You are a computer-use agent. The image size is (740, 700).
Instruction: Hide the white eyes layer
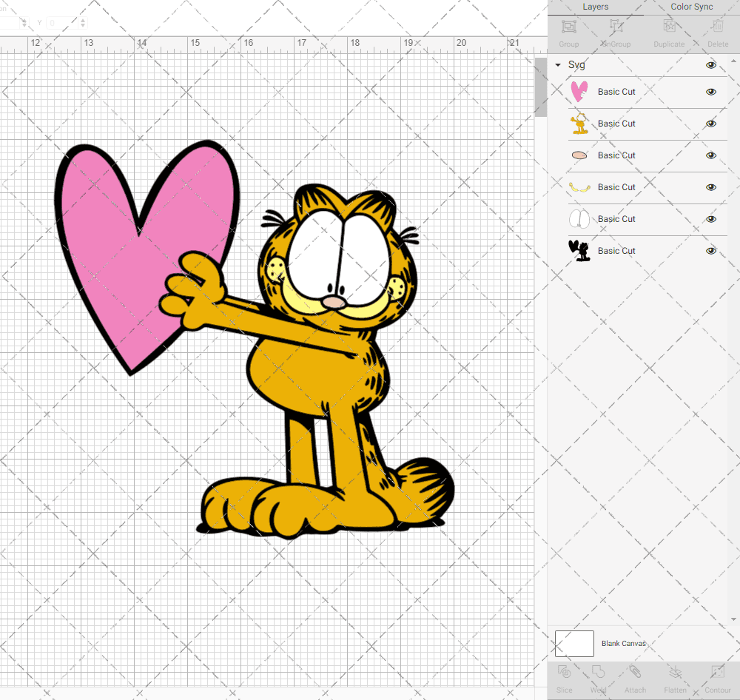click(x=710, y=219)
